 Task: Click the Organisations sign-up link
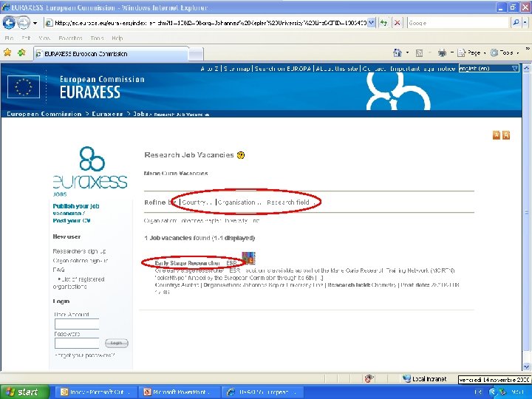coord(81,261)
